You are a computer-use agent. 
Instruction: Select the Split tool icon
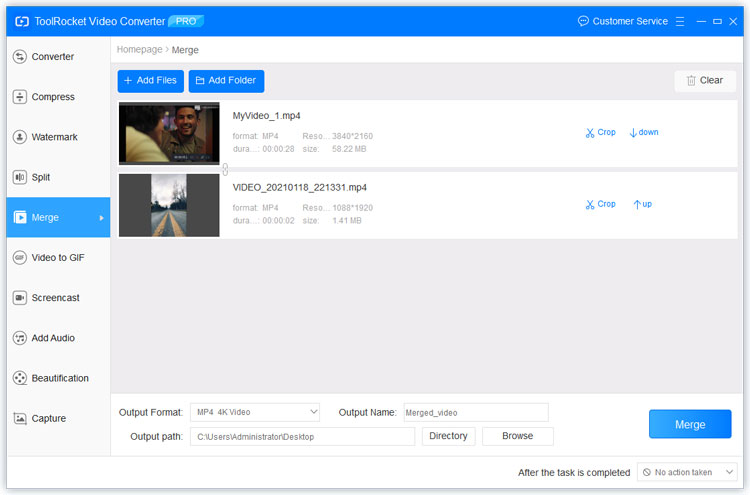point(20,177)
